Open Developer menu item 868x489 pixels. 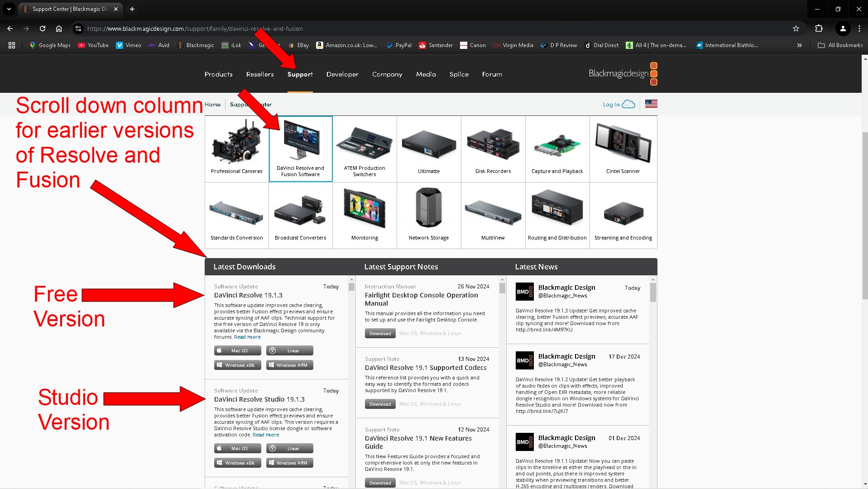coord(342,74)
